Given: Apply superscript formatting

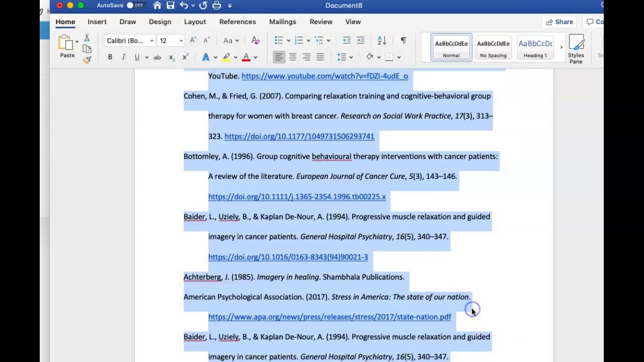Looking at the screenshot, I should [186, 57].
